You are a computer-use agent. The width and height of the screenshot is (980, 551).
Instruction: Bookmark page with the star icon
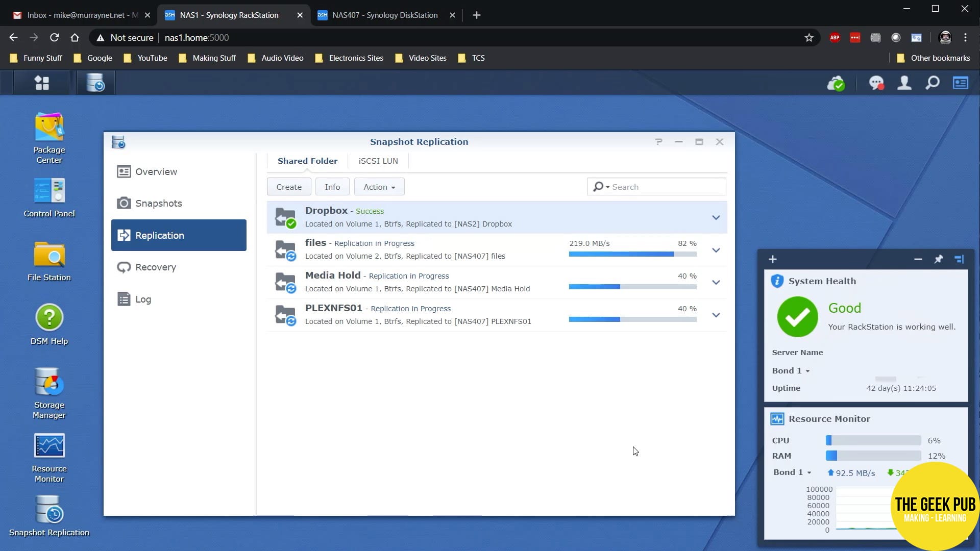pyautogui.click(x=809, y=38)
